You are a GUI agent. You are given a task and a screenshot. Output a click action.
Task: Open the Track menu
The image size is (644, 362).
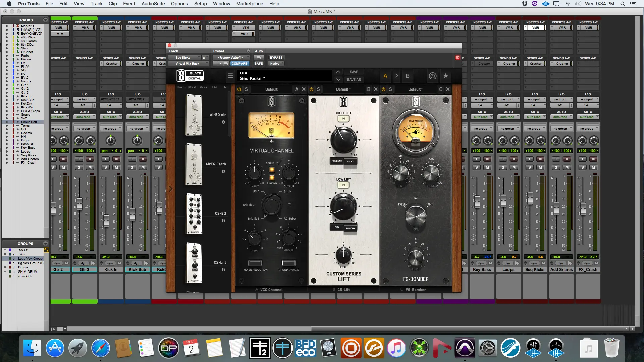pos(96,4)
